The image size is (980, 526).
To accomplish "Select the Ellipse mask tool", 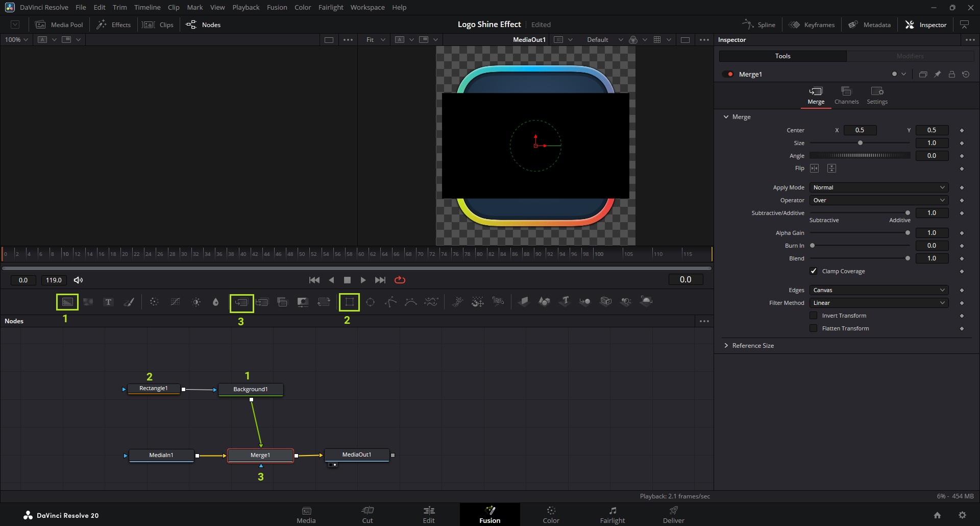I will tap(370, 302).
